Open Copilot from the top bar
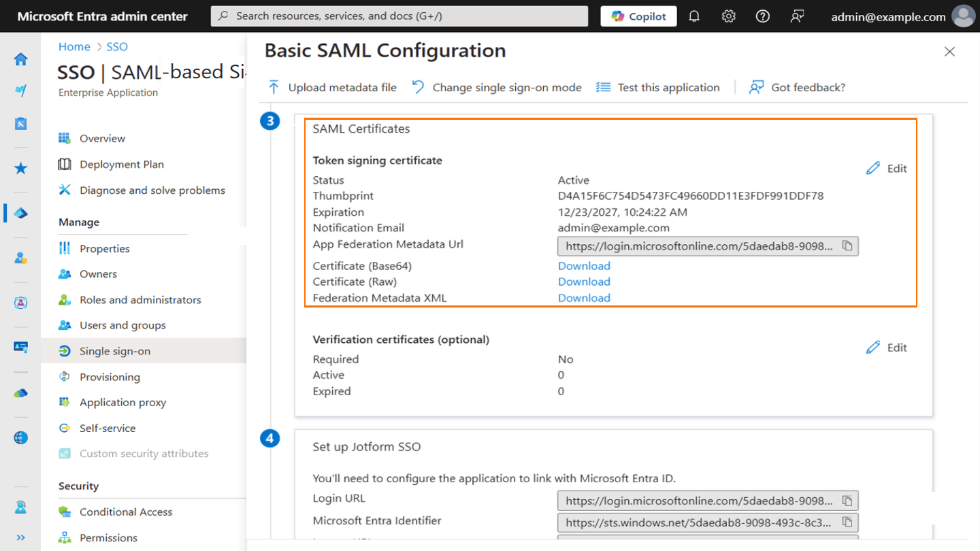This screenshot has height=551, width=980. [638, 16]
